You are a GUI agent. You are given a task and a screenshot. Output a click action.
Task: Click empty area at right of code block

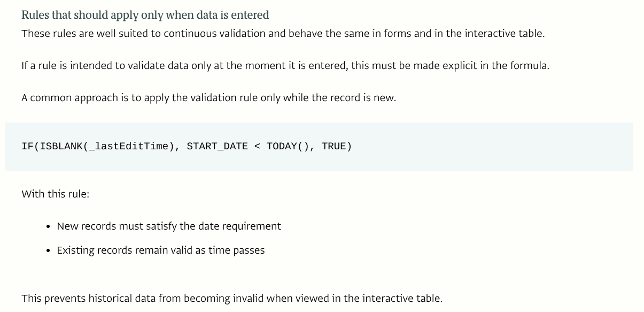tap(508, 146)
